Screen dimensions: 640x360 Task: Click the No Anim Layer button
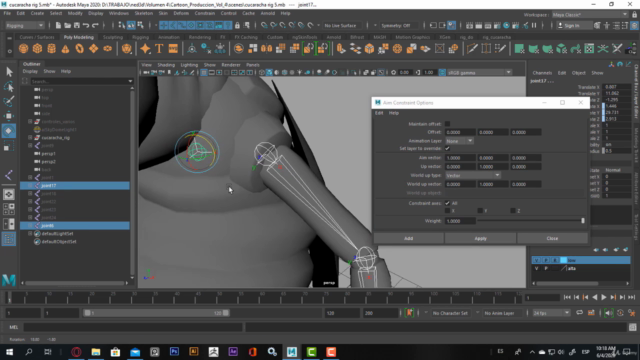(499, 313)
